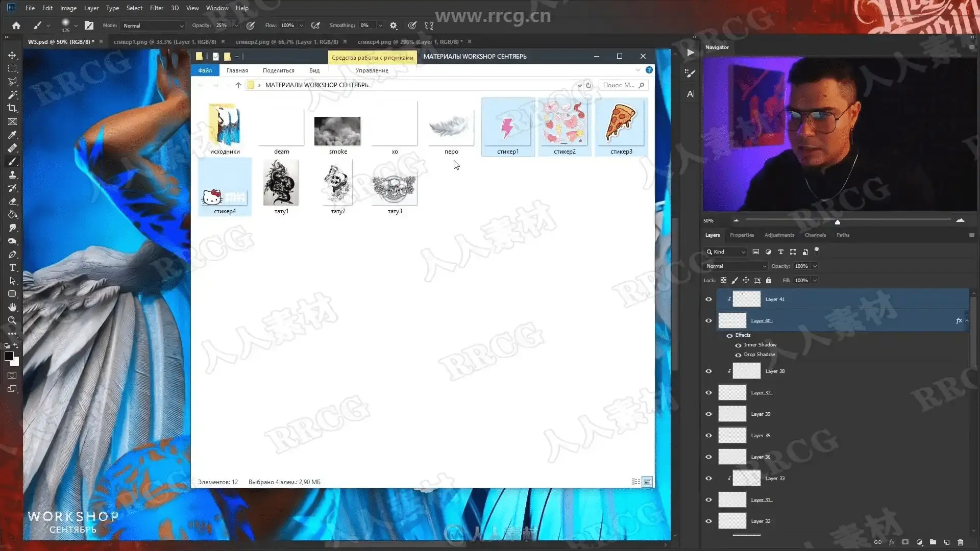The height and width of the screenshot is (551, 980).
Task: Open the Filter menu
Action: coord(156,8)
